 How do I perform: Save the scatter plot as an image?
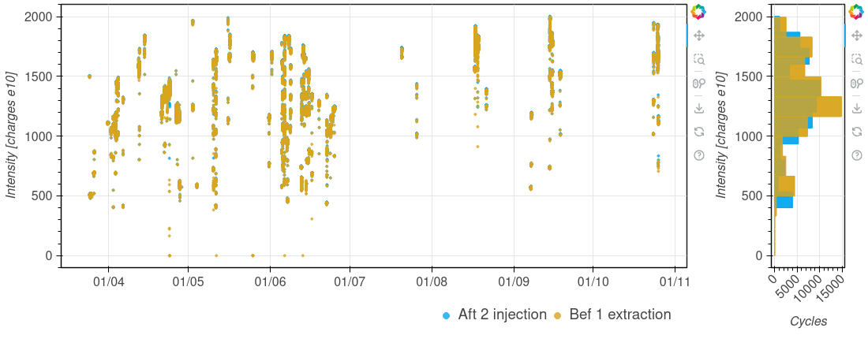(x=698, y=108)
